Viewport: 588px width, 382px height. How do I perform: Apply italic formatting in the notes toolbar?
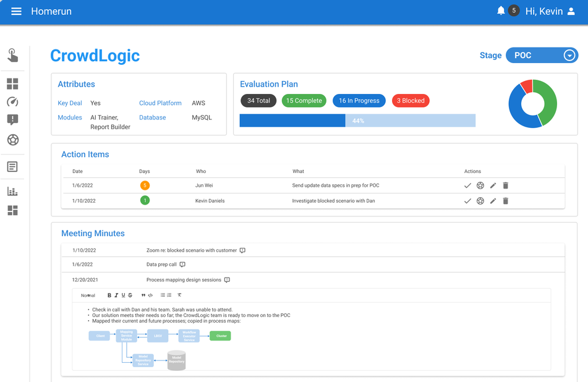click(116, 295)
